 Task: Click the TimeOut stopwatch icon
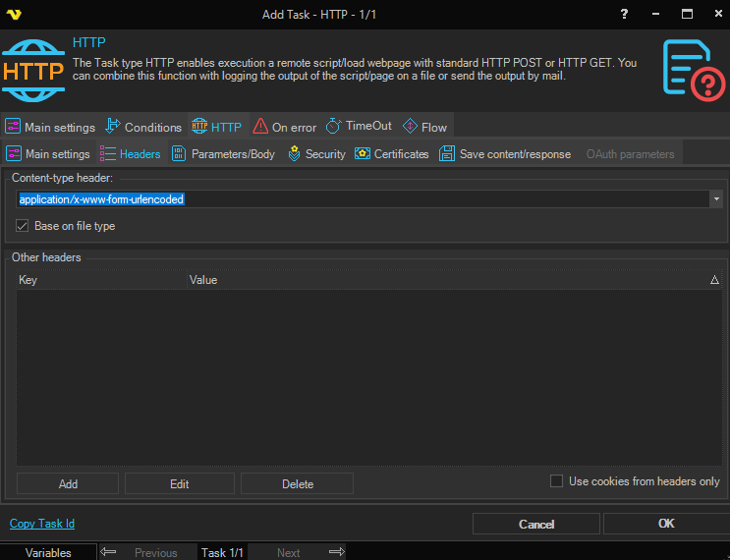(333, 126)
